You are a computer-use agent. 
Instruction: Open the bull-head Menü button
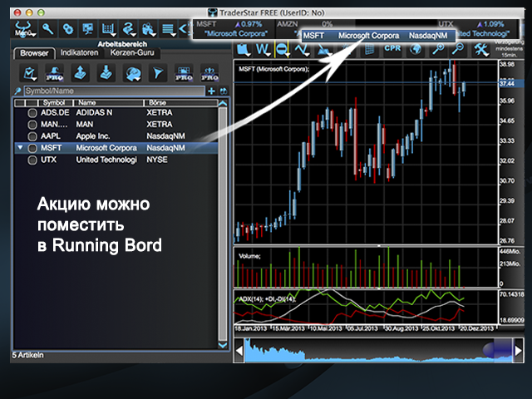24,29
